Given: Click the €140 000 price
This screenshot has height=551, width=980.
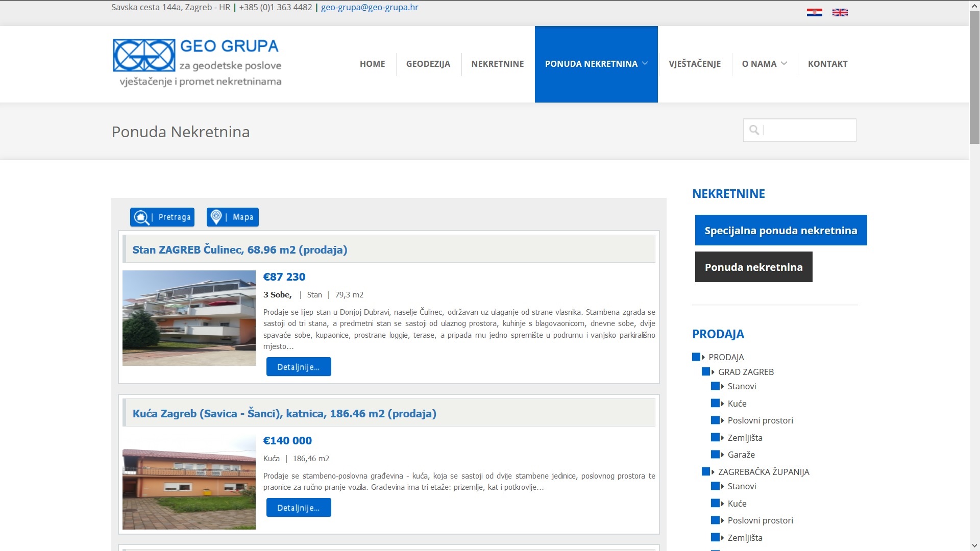Looking at the screenshot, I should pos(287,441).
